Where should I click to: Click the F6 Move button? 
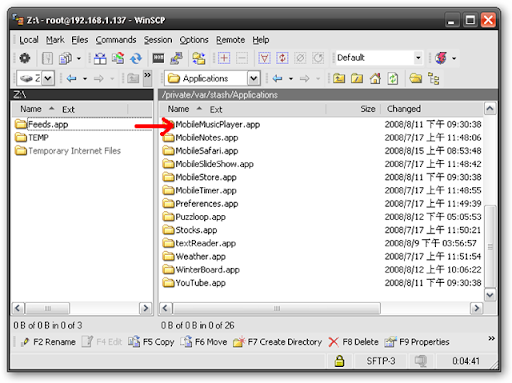click(204, 342)
